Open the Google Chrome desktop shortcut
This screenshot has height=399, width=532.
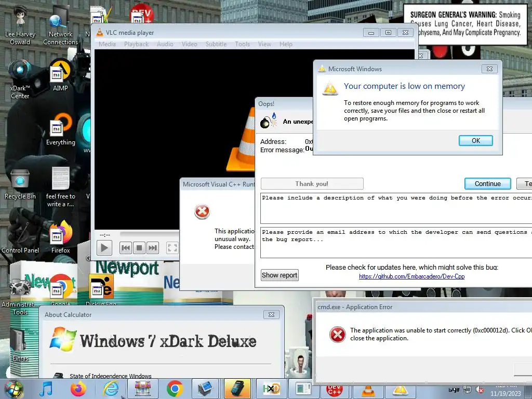(61, 289)
